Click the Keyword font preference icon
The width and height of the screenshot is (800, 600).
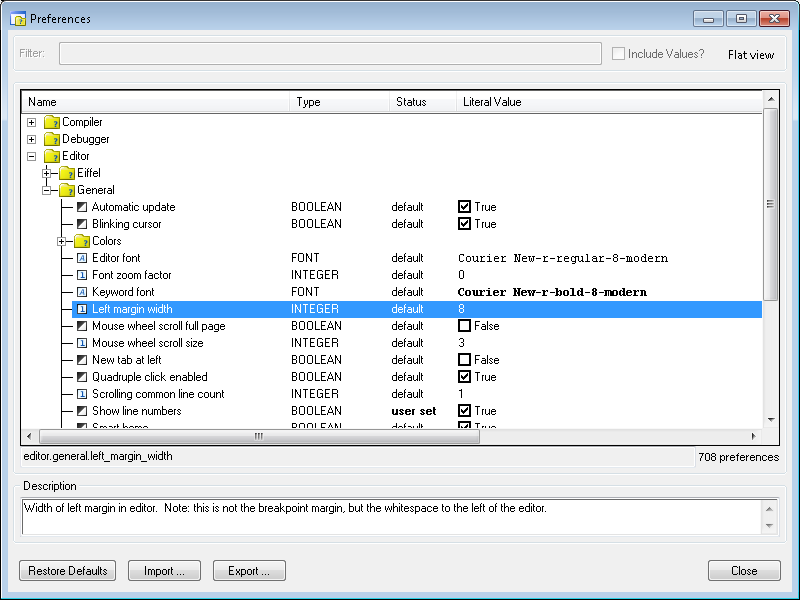pos(82,292)
